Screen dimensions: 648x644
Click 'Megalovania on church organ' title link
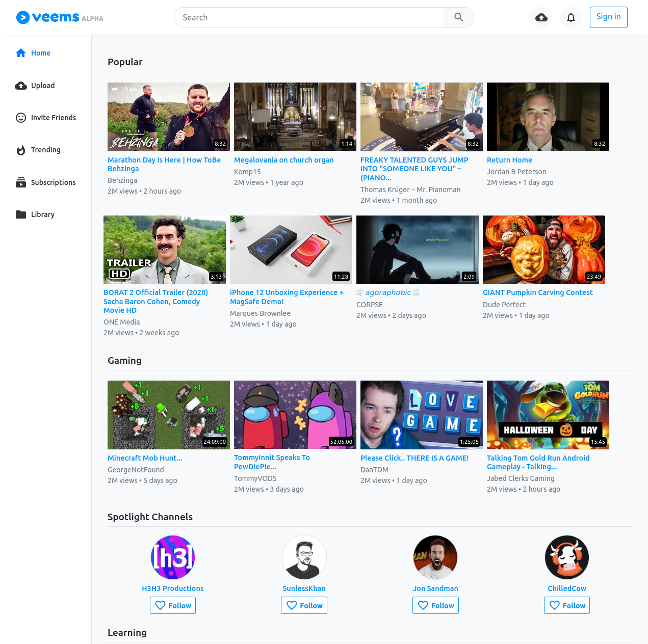tap(284, 160)
